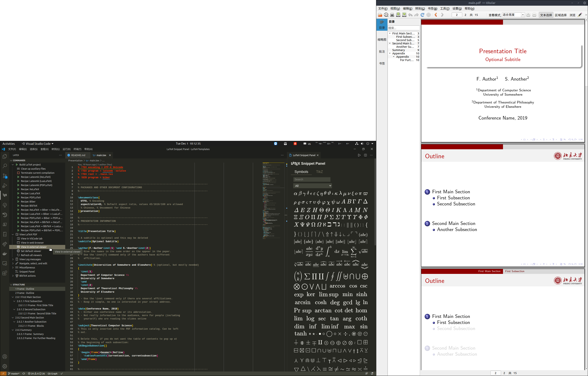Open the Git Graph status bar button
588x376 pixels.
pyautogui.click(x=52, y=374)
